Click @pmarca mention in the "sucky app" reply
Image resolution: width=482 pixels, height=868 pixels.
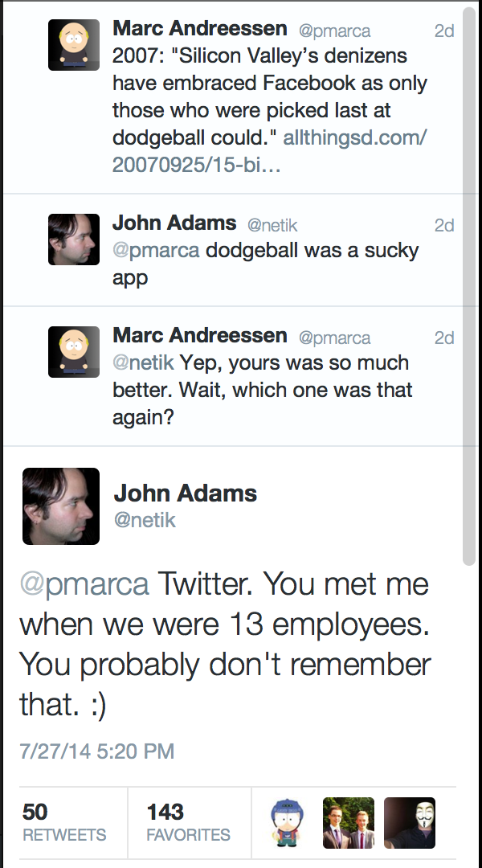coord(156,250)
